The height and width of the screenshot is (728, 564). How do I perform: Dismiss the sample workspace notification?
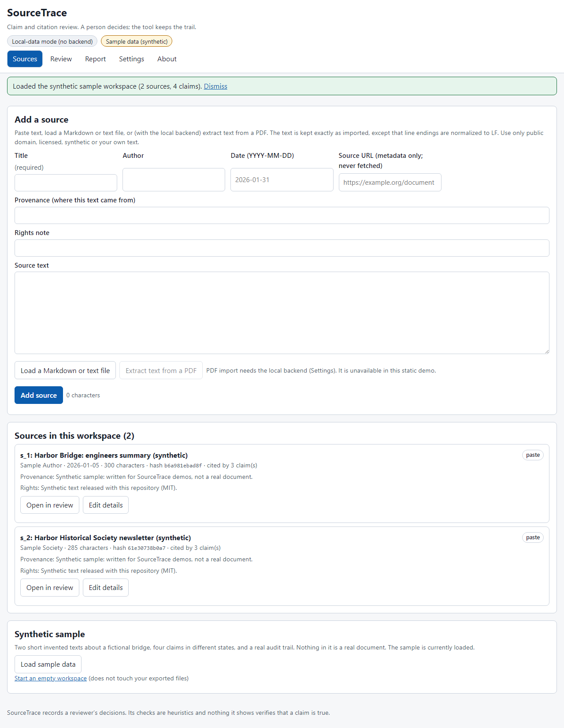(215, 86)
